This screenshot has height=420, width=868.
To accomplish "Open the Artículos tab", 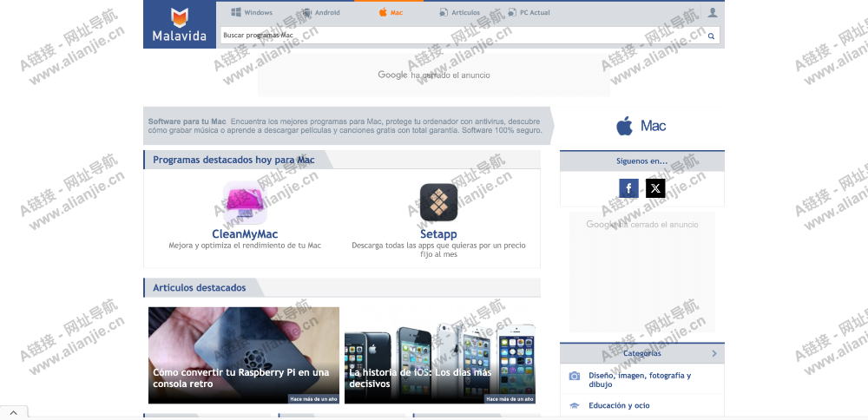I will (459, 12).
